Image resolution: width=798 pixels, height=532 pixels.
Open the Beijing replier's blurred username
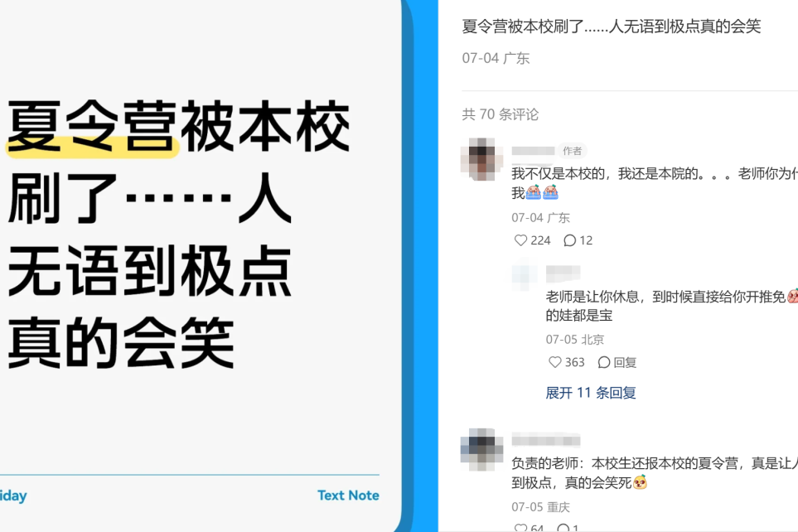pyautogui.click(x=563, y=274)
